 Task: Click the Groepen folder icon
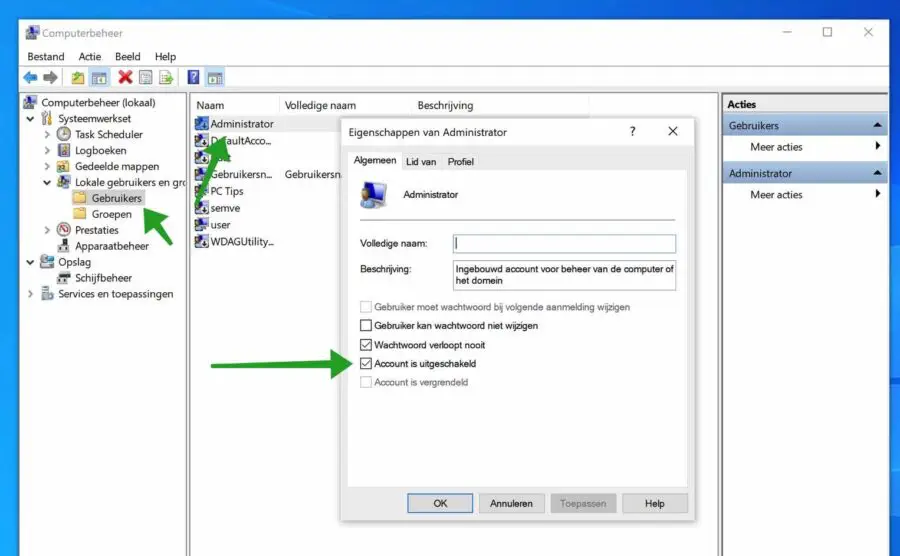80,213
